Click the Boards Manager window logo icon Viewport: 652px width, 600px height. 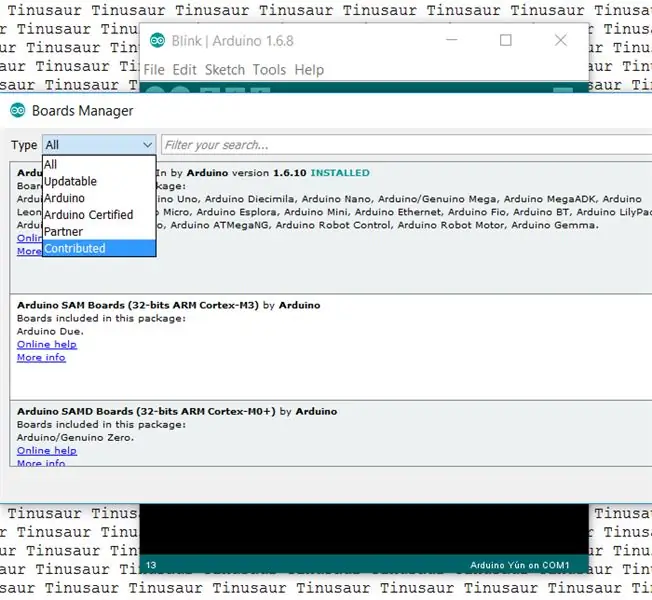pos(17,110)
